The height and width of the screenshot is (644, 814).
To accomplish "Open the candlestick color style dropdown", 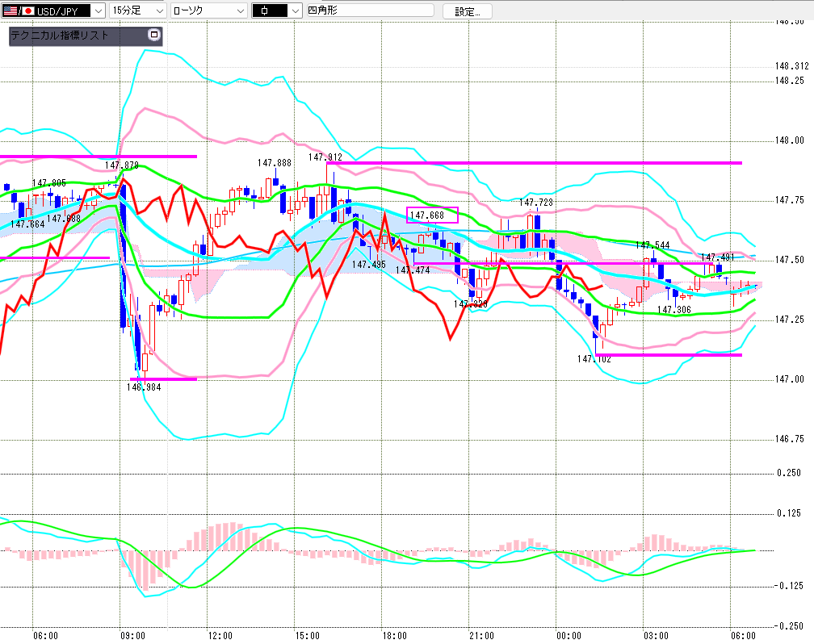I will click(x=276, y=10).
